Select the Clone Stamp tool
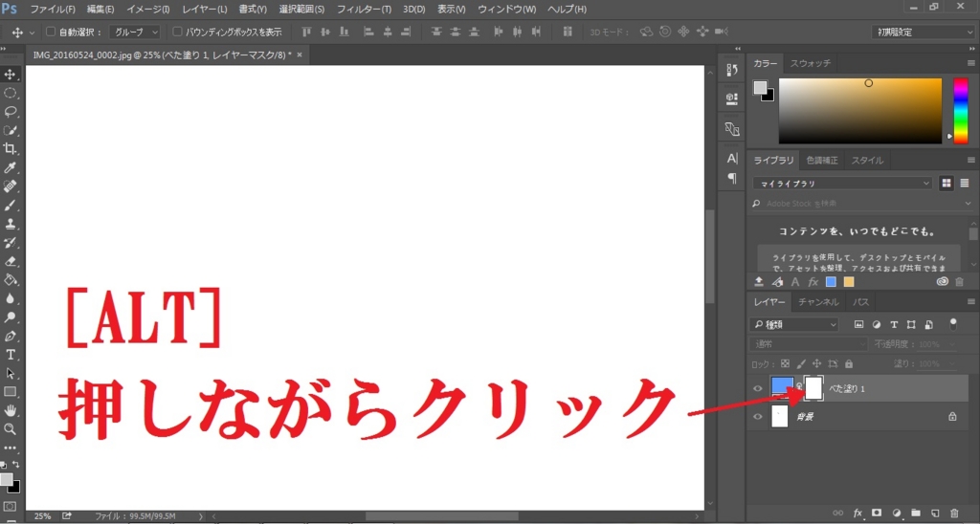980x524 pixels. click(x=10, y=224)
